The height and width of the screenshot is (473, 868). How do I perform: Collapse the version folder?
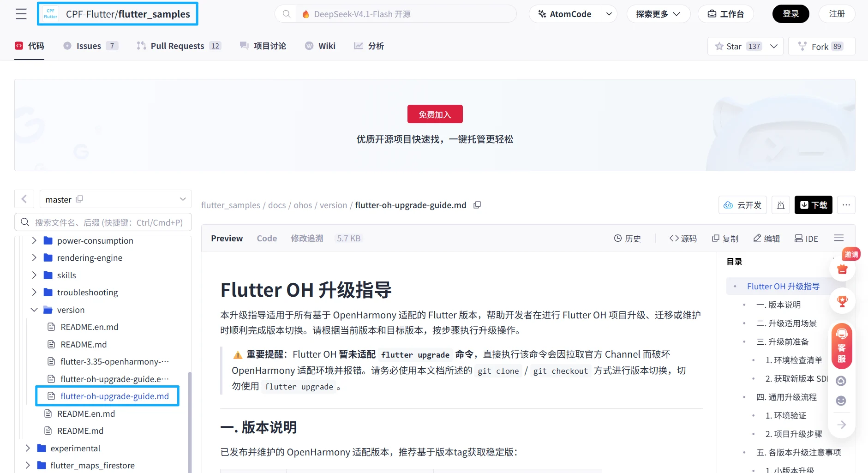pyautogui.click(x=34, y=310)
